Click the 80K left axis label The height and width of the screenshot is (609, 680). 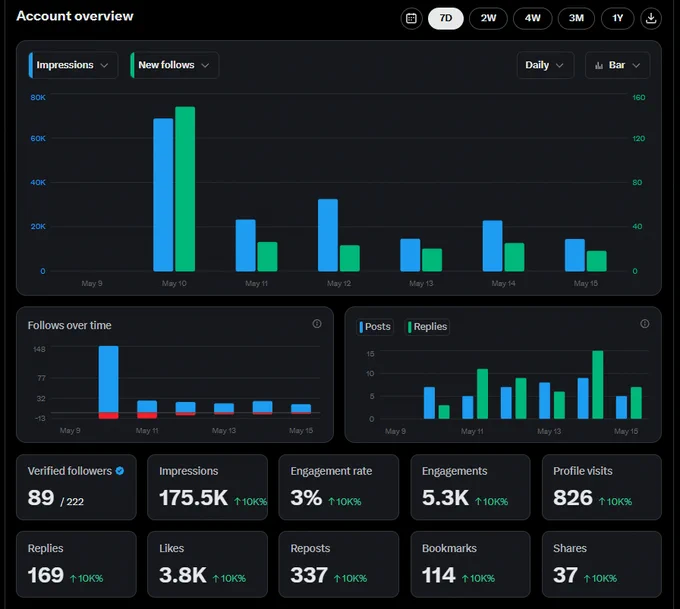pyautogui.click(x=38, y=97)
